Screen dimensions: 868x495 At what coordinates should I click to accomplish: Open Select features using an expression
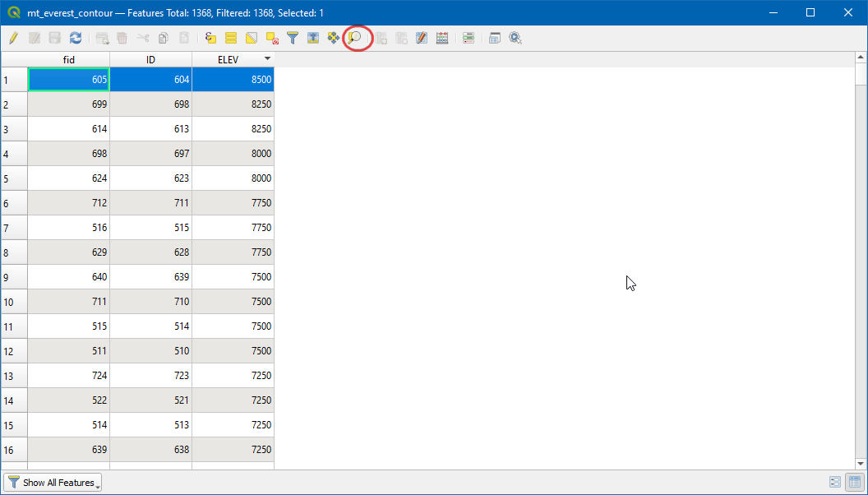click(x=210, y=38)
